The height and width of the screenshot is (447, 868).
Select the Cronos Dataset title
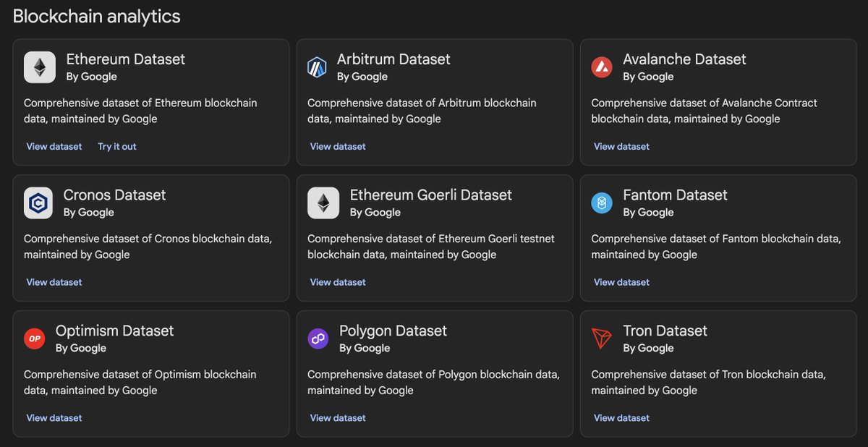pyautogui.click(x=114, y=195)
